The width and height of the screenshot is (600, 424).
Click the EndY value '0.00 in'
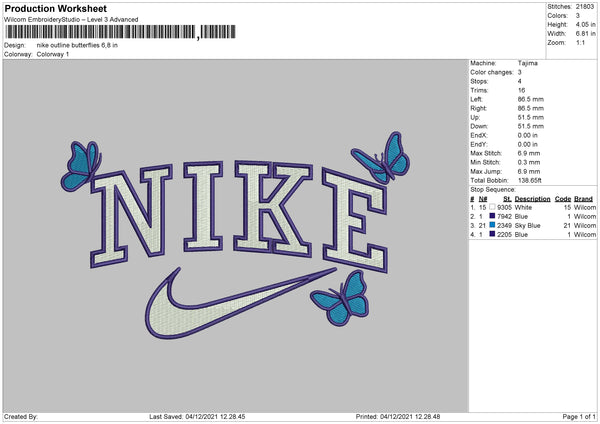tap(528, 144)
